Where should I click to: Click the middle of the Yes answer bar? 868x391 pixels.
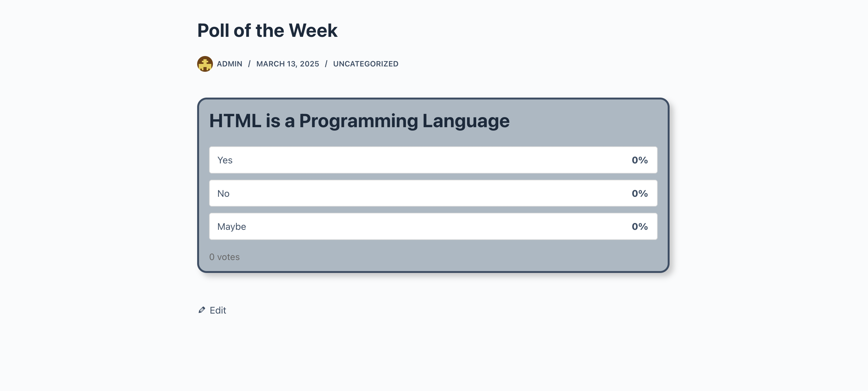coord(433,160)
